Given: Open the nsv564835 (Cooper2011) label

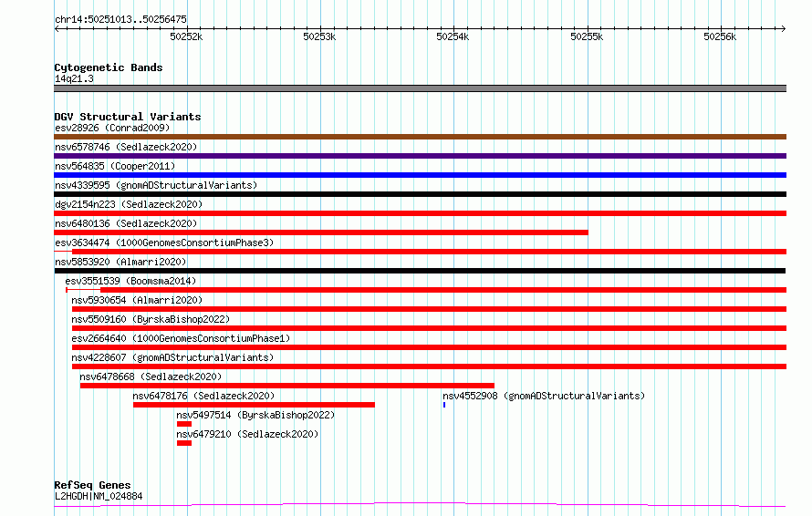Looking at the screenshot, I should pos(115,166).
